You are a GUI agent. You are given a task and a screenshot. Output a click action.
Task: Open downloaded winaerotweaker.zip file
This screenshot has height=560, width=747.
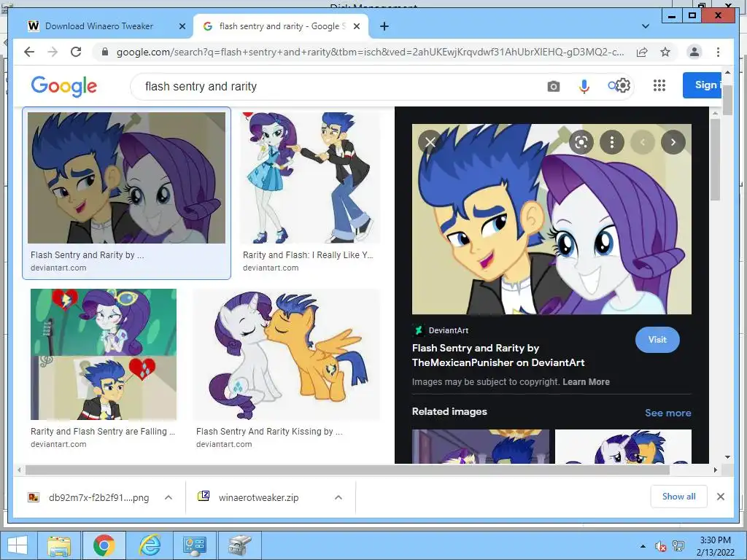click(248, 497)
